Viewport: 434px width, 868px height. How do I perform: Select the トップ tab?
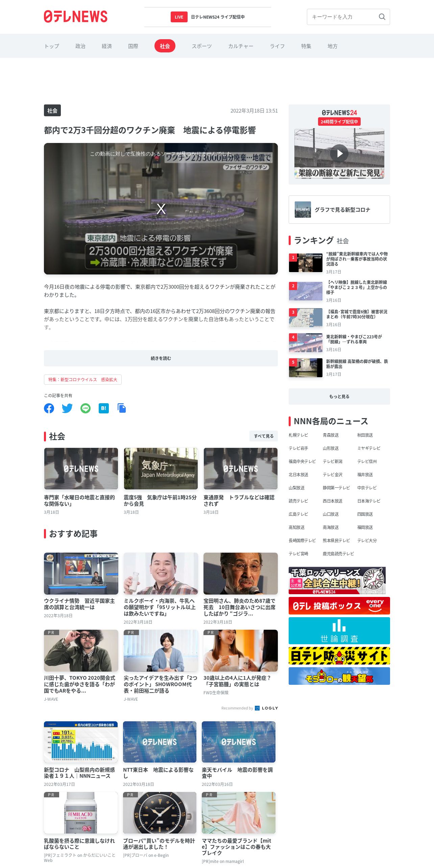[52, 46]
